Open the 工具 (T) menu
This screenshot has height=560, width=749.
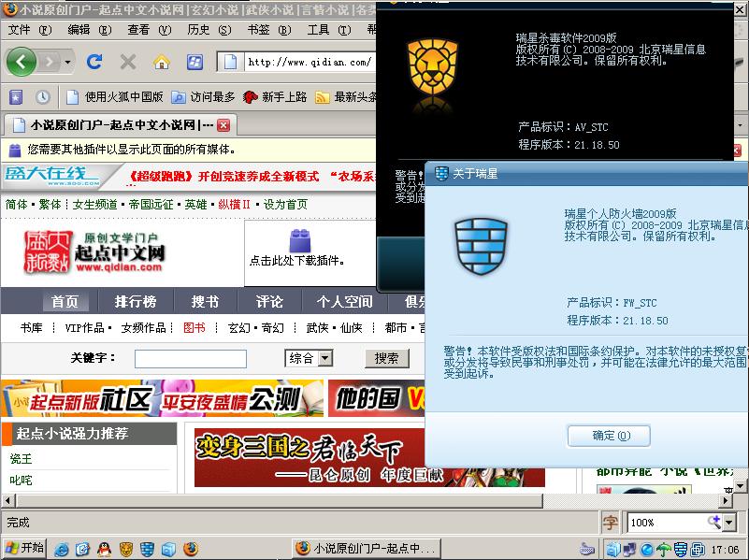tap(329, 30)
